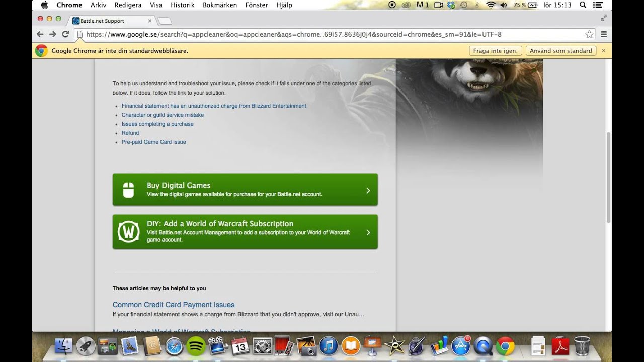Open a new tab with the tab button
This screenshot has height=362, width=644.
pos(165,21)
